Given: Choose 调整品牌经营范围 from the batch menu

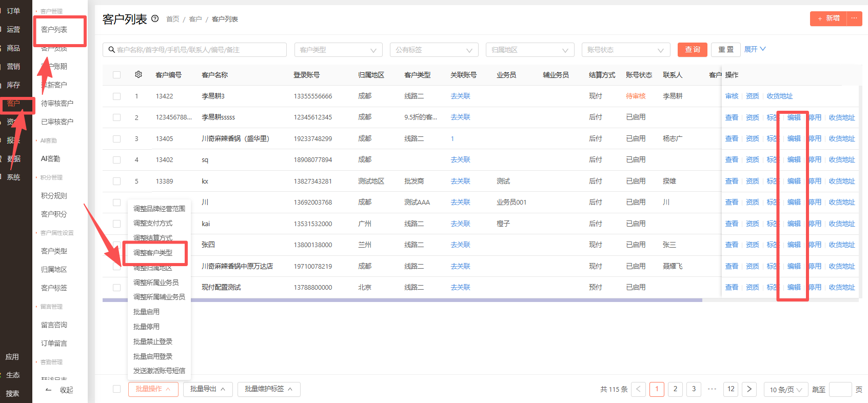Looking at the screenshot, I should [x=159, y=209].
